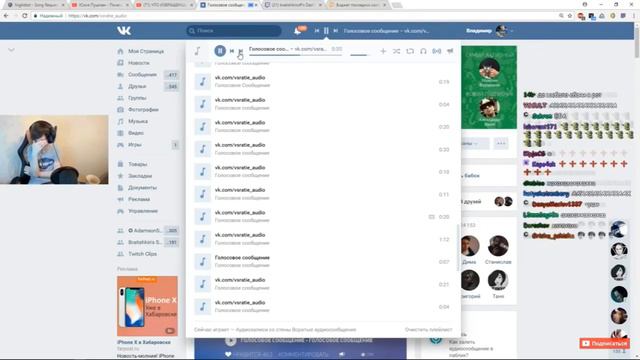Click the music note icon in player popup
The height and width of the screenshot is (360, 640).
[198, 51]
